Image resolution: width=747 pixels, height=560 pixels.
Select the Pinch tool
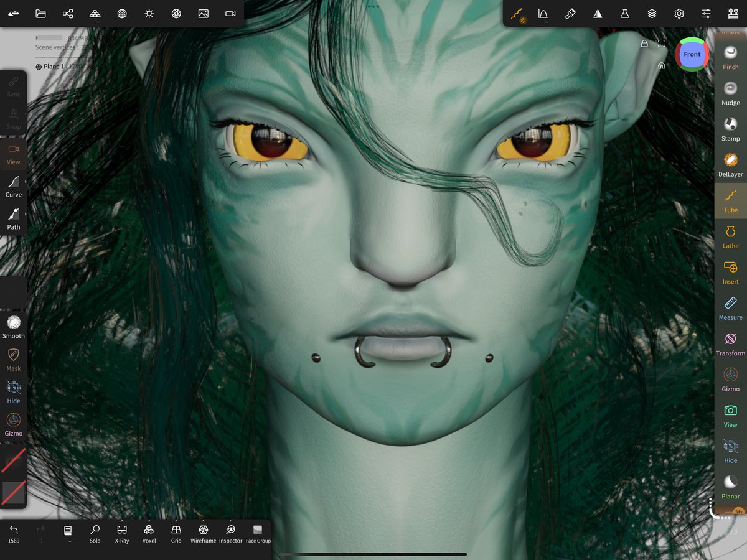[x=731, y=57]
